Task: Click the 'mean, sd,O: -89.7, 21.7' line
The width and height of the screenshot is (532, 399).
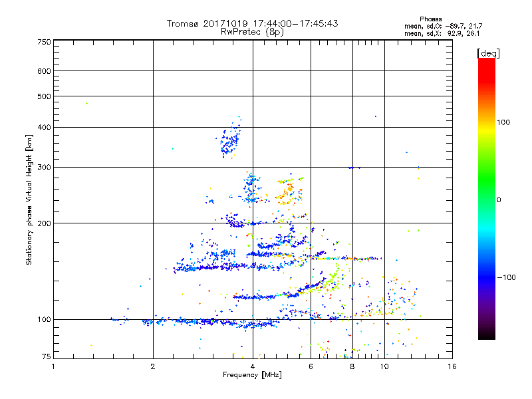Action: [443, 26]
